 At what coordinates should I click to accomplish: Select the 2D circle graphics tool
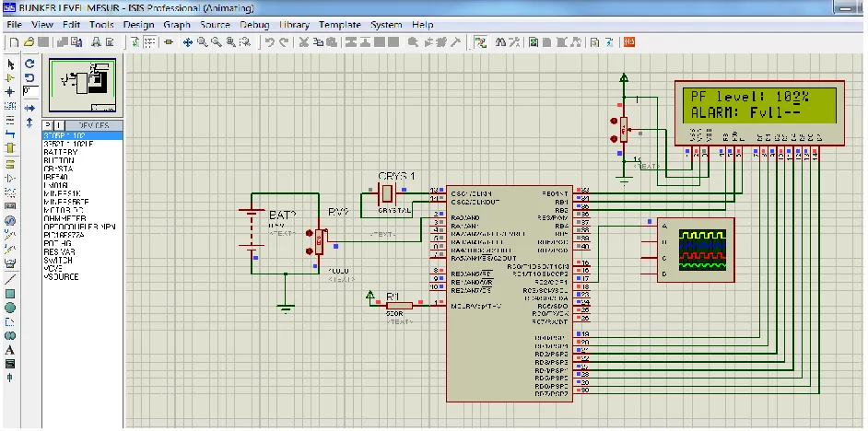coord(10,308)
